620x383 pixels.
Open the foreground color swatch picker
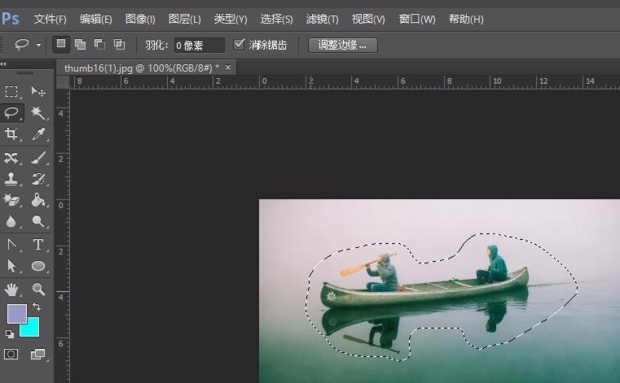click(17, 313)
